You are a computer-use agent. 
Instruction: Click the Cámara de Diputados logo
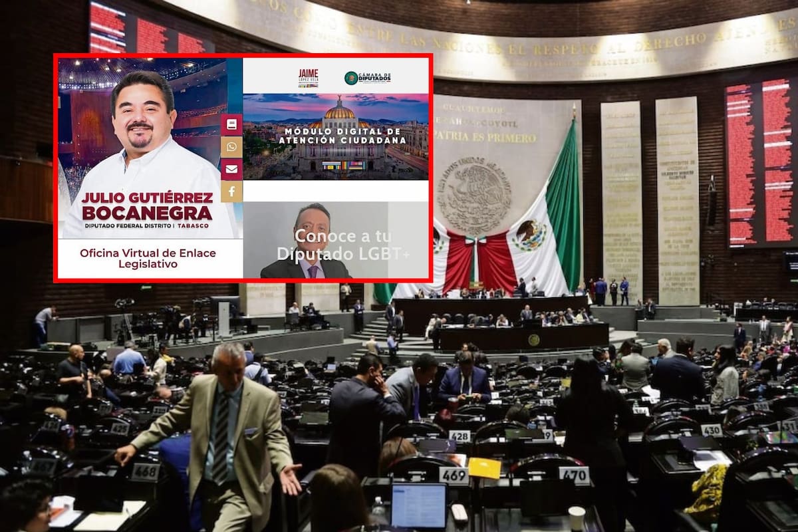tap(367, 78)
